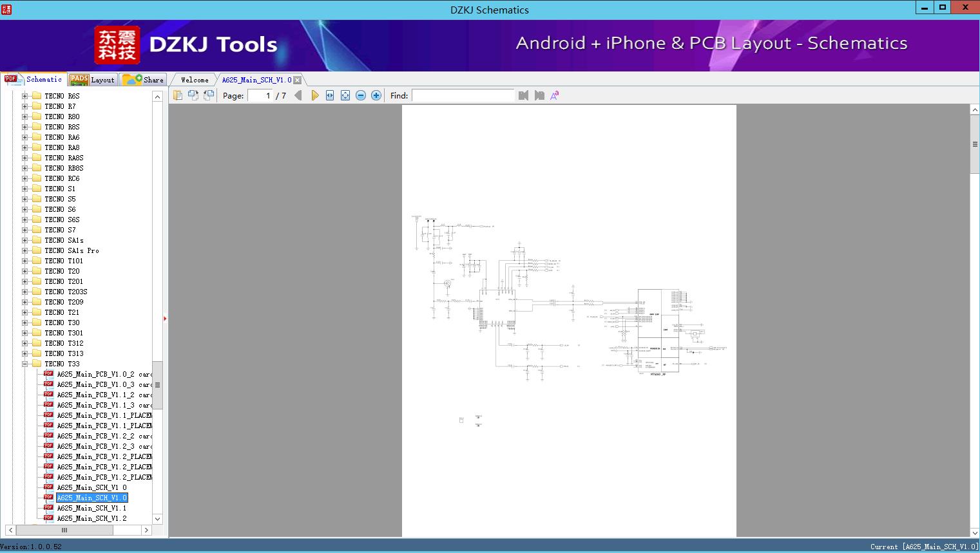Click the schematic page in the viewer

click(569, 321)
